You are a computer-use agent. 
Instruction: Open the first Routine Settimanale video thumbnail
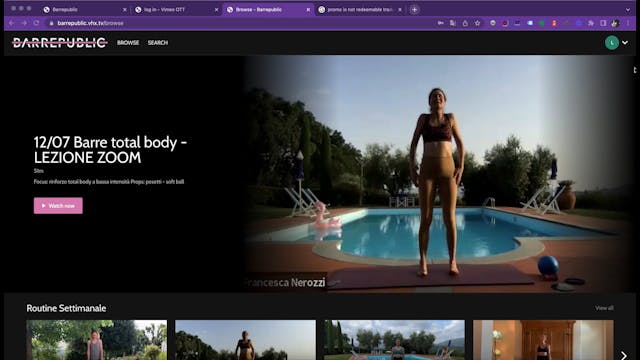97,340
